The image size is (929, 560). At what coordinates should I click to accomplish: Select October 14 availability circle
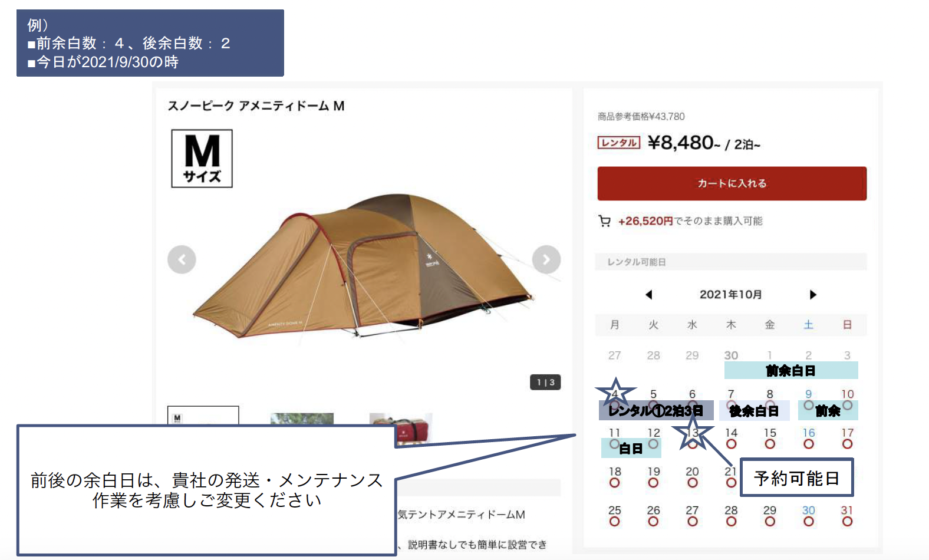click(x=732, y=444)
